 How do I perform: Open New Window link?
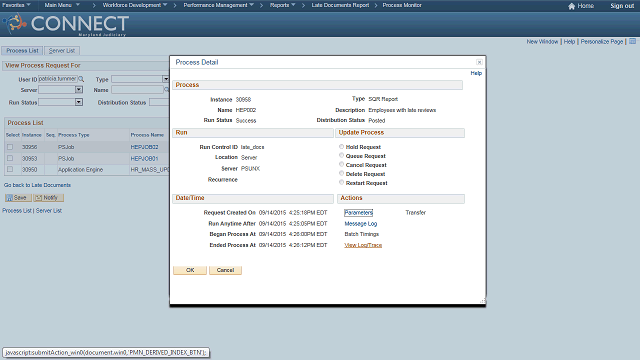[542, 42]
